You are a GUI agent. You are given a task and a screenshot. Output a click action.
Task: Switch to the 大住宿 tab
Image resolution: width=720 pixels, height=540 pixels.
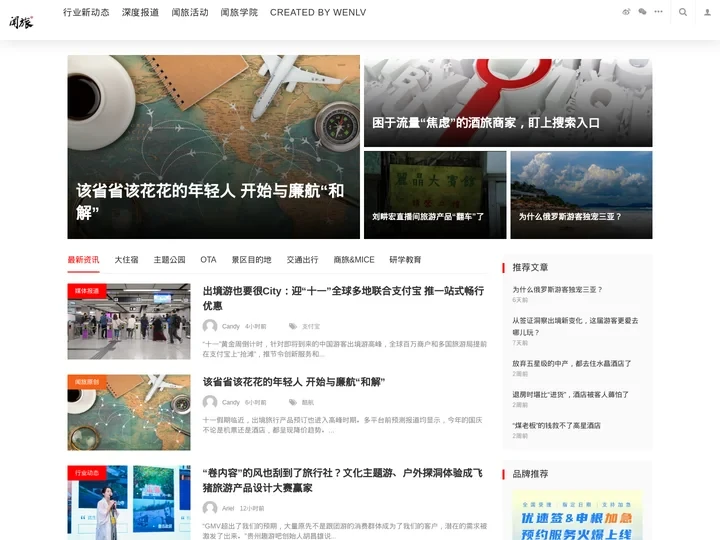(126, 260)
